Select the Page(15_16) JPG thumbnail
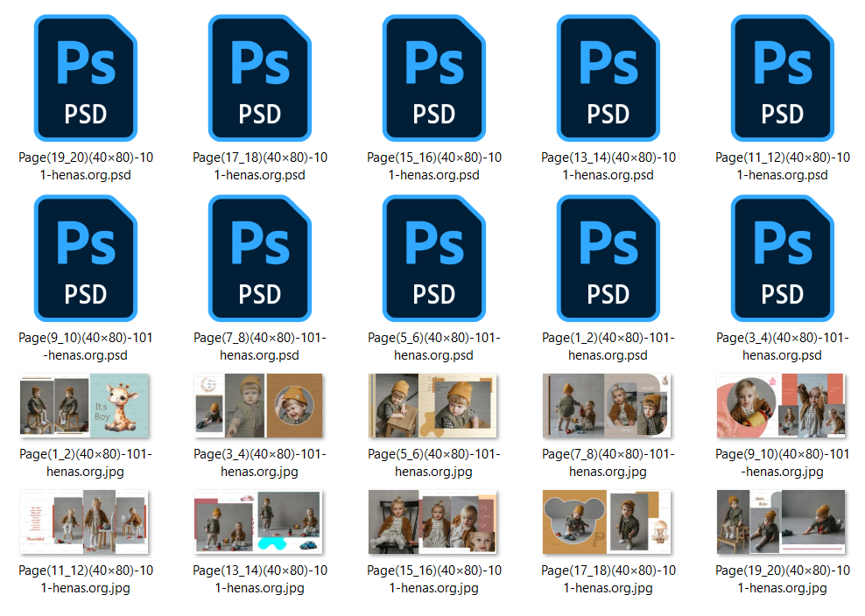 pos(432,521)
